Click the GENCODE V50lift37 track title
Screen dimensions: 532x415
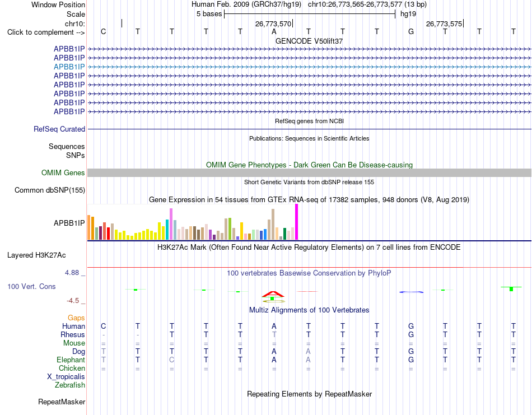click(309, 41)
